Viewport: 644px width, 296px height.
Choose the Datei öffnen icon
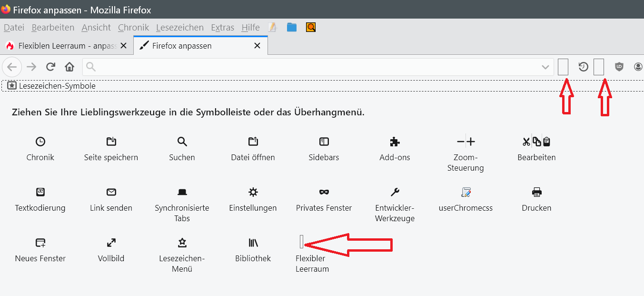tap(253, 142)
